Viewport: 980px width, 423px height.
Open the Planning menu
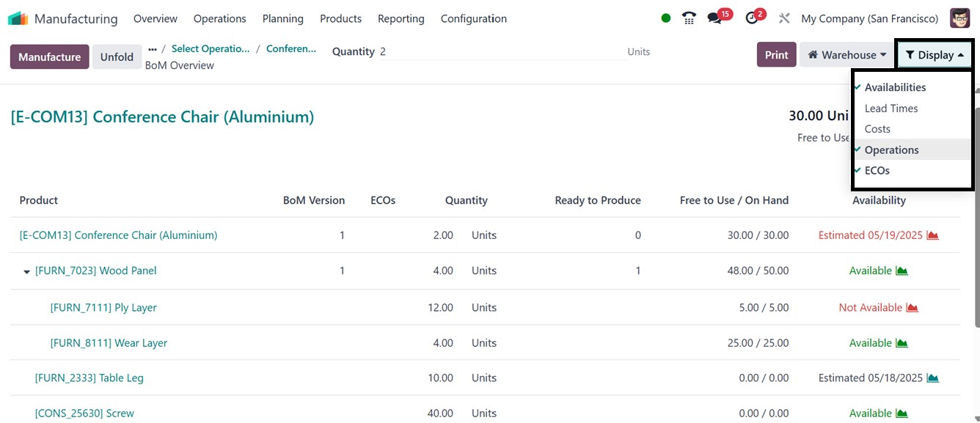coord(282,18)
